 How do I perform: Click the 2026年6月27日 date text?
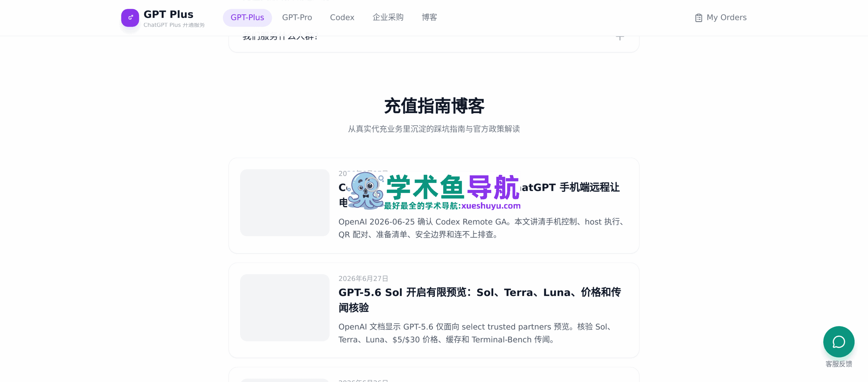[x=363, y=279]
